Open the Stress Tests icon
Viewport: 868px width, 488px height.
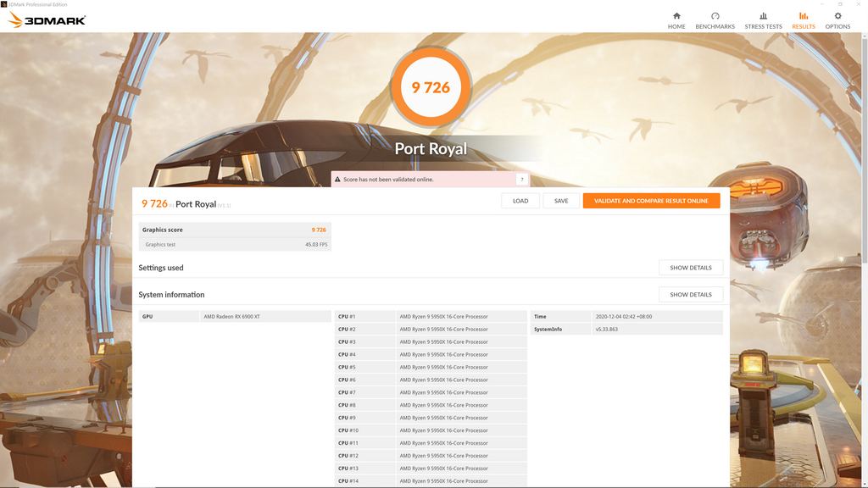[x=763, y=16]
